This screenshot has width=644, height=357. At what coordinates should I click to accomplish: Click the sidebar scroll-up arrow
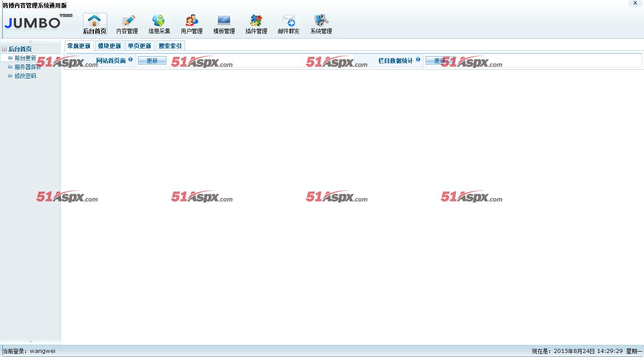click(x=31, y=41)
